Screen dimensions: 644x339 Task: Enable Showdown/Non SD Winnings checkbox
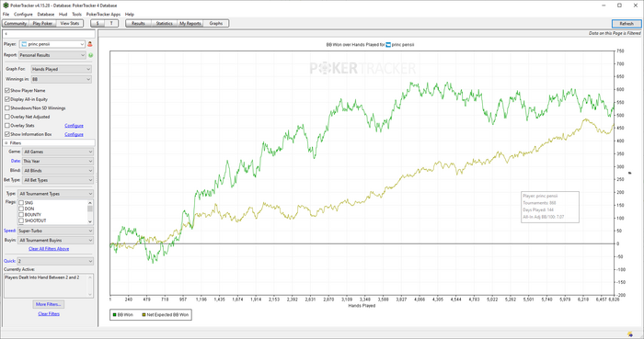tap(7, 108)
